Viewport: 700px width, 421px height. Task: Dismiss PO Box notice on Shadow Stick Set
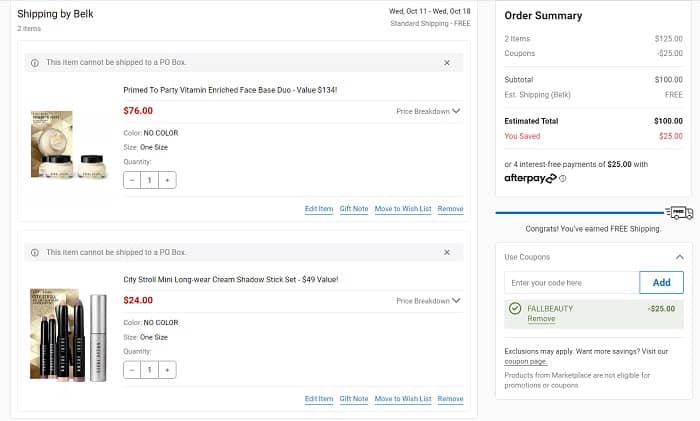[447, 252]
